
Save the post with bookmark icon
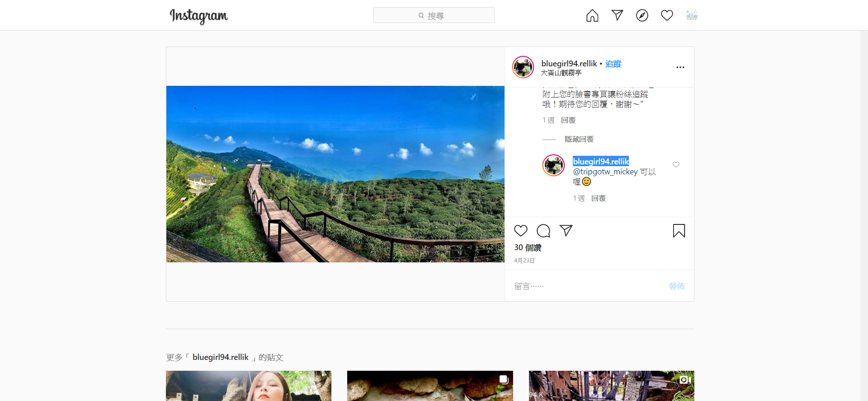coord(679,231)
